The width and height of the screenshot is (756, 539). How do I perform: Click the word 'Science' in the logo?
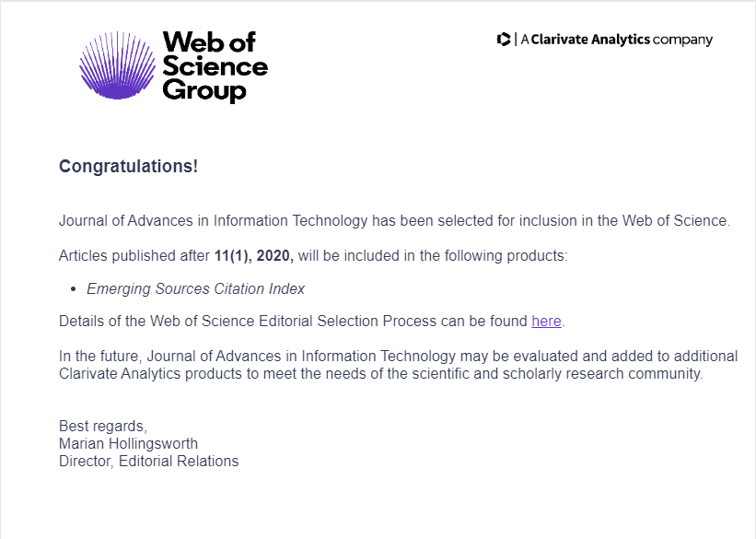(215, 66)
